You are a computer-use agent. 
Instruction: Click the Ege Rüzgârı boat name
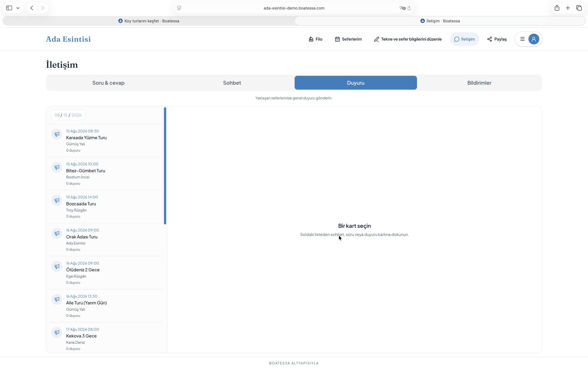click(76, 276)
